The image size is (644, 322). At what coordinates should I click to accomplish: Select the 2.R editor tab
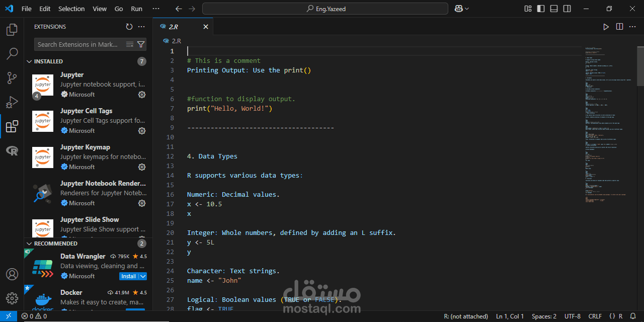tap(184, 27)
